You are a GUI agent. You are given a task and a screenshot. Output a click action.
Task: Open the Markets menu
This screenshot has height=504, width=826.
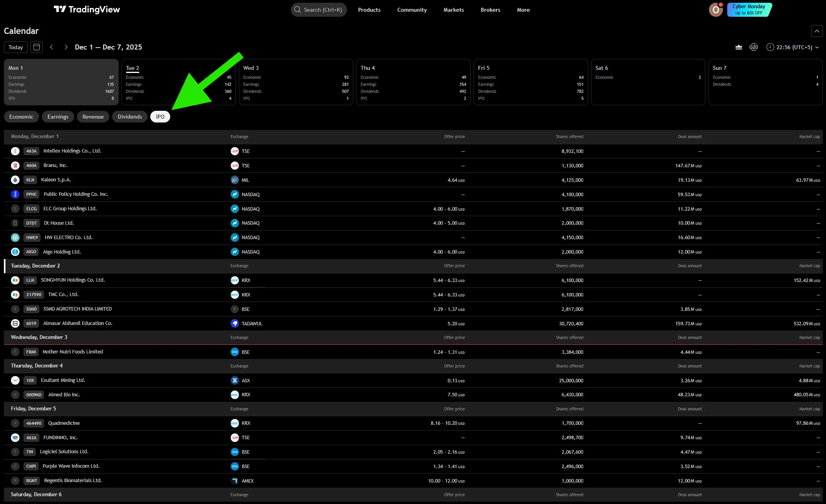pyautogui.click(x=453, y=10)
